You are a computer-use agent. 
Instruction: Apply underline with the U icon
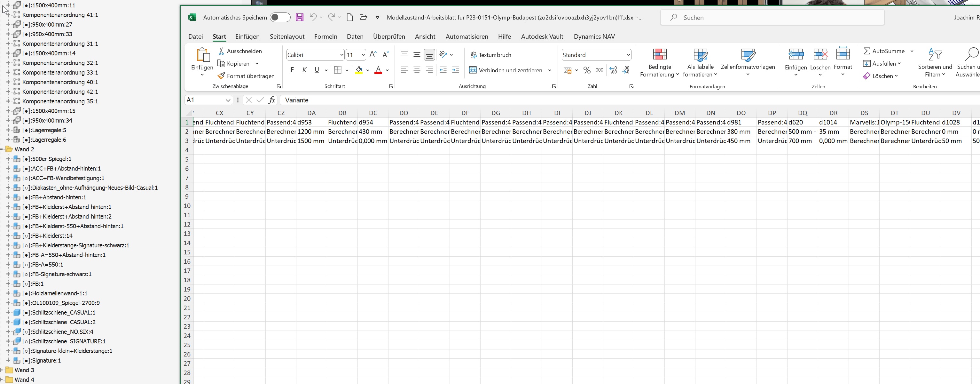tap(317, 70)
